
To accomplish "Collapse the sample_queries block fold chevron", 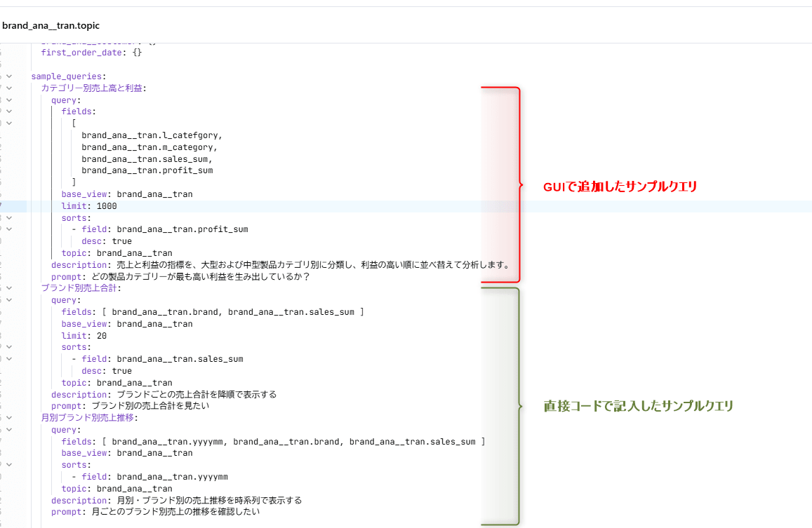I will click(x=9, y=76).
